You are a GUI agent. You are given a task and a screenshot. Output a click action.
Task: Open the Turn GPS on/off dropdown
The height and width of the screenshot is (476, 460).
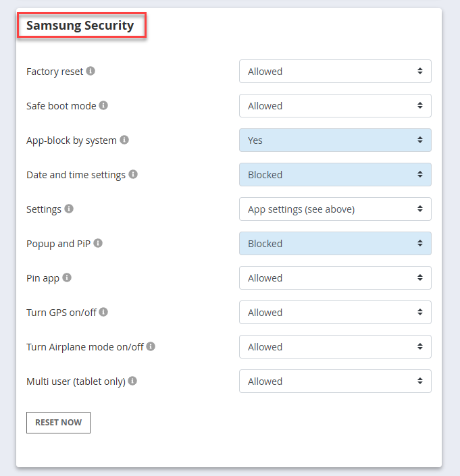335,312
